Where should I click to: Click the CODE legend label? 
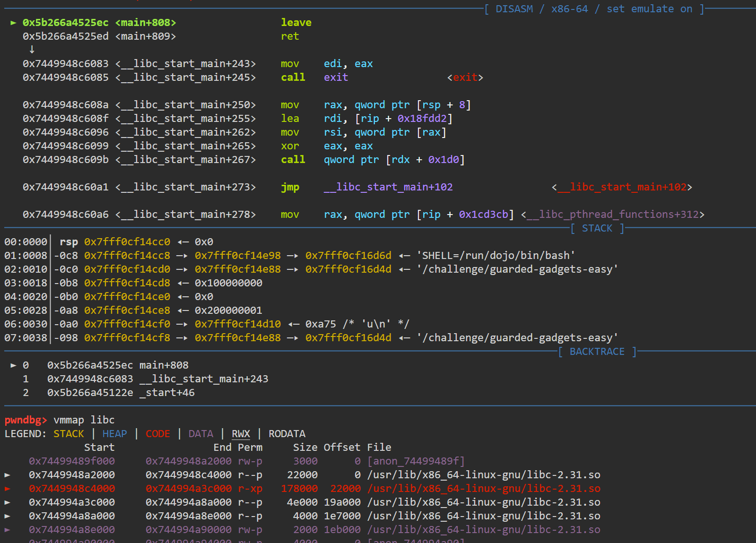[x=158, y=434]
